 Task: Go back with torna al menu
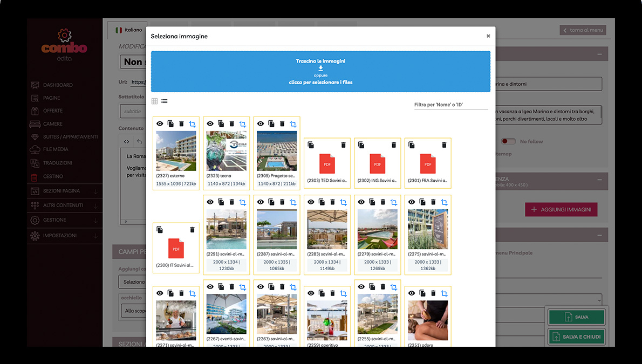583,30
